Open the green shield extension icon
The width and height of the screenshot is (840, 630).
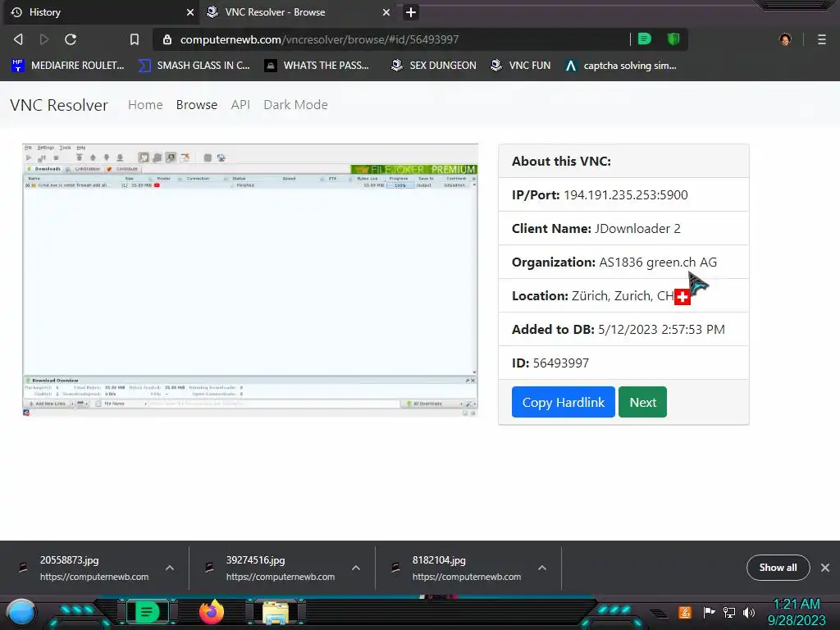coord(673,39)
